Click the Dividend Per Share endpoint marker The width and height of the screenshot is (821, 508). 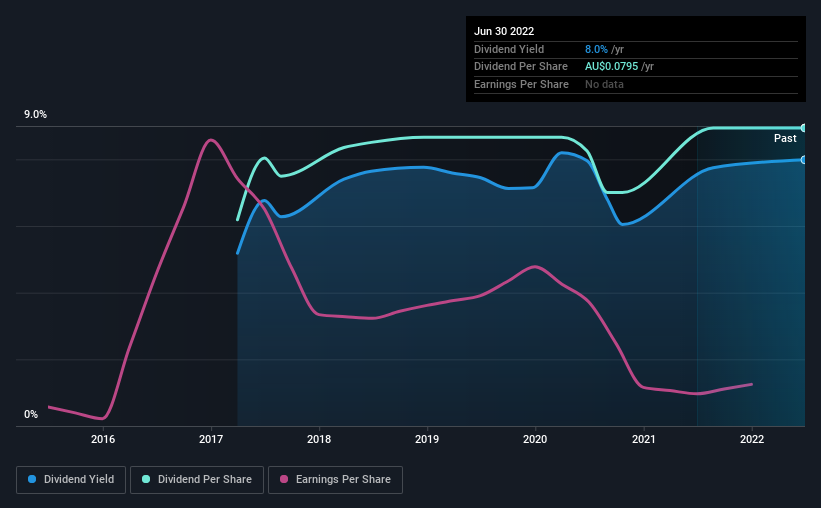coord(803,128)
